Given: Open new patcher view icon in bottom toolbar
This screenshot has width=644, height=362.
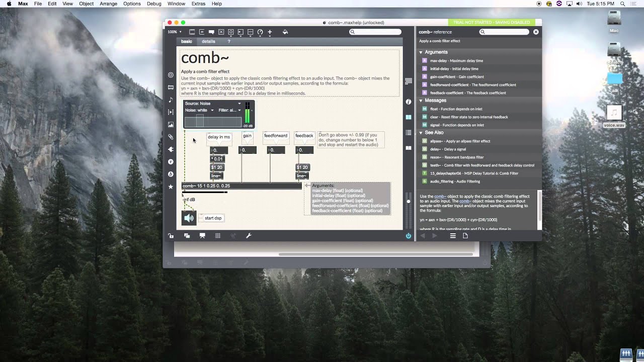Looking at the screenshot, I should pyautogui.click(x=187, y=235).
